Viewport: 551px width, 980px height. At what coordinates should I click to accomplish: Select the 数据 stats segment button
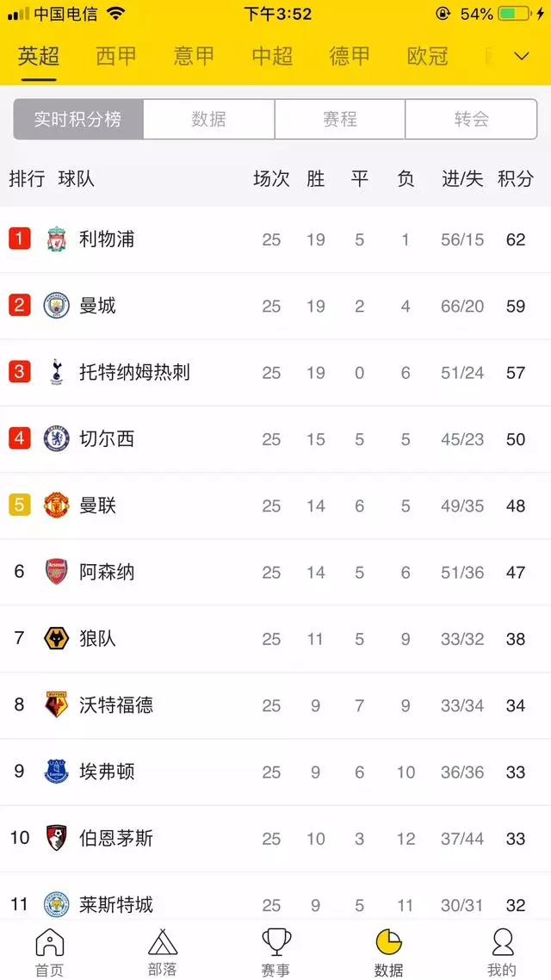(208, 119)
